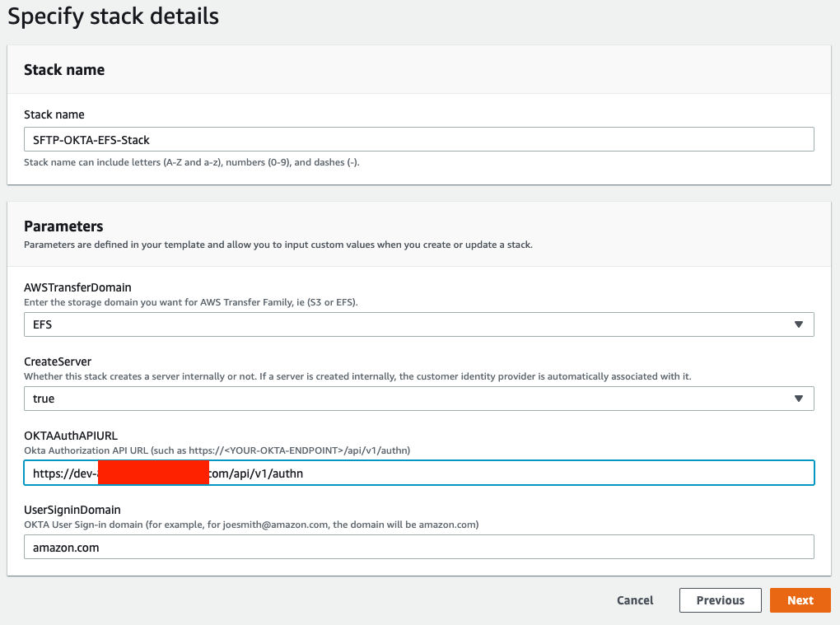Click the Stack name section header

64,69
